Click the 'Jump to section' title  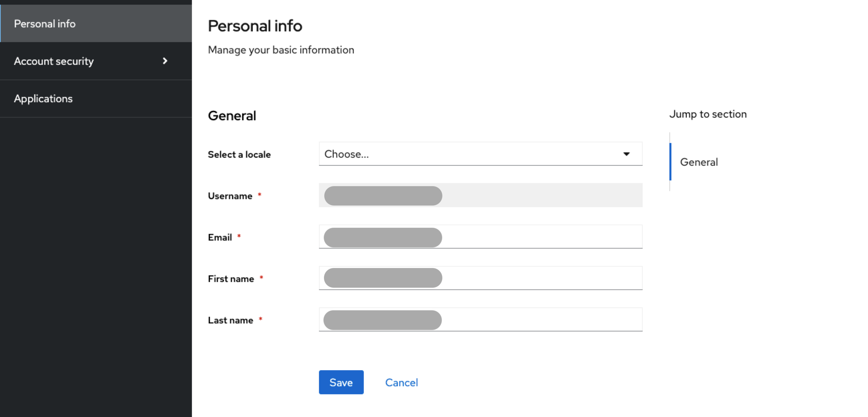click(708, 114)
